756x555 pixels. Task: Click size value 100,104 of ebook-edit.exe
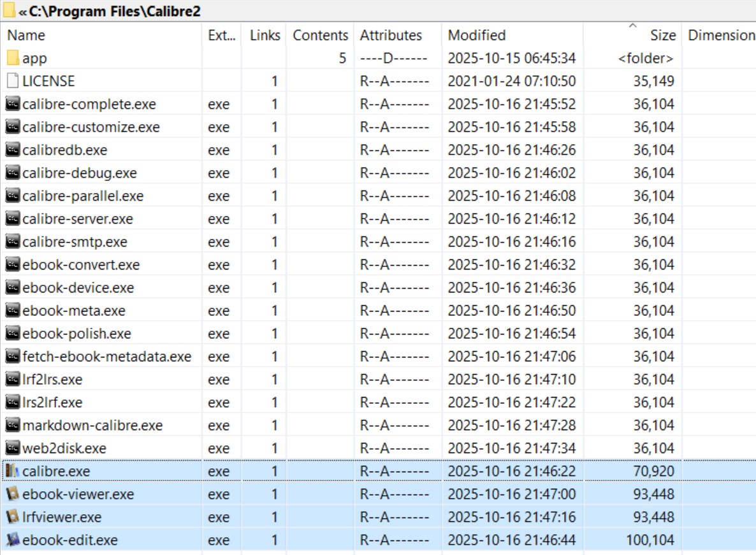pyautogui.click(x=650, y=540)
